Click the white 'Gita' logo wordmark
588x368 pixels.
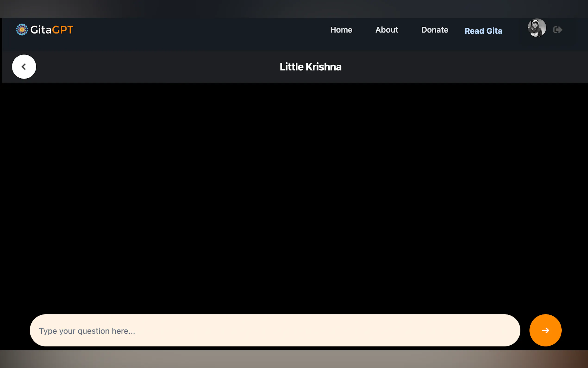coord(41,30)
